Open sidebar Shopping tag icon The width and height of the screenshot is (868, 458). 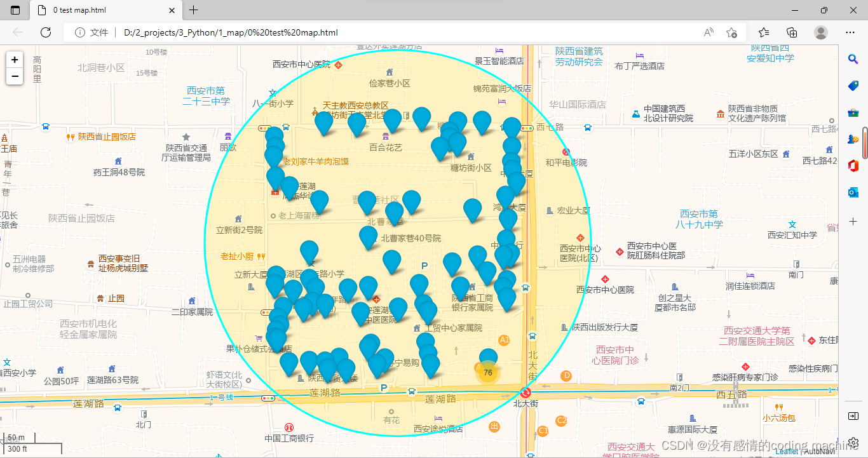pos(853,86)
